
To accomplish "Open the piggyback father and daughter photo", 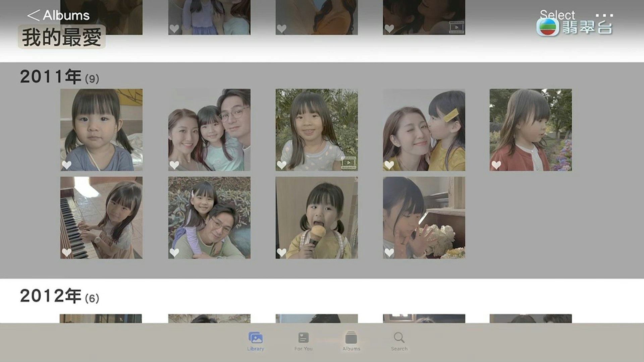I will (x=209, y=218).
